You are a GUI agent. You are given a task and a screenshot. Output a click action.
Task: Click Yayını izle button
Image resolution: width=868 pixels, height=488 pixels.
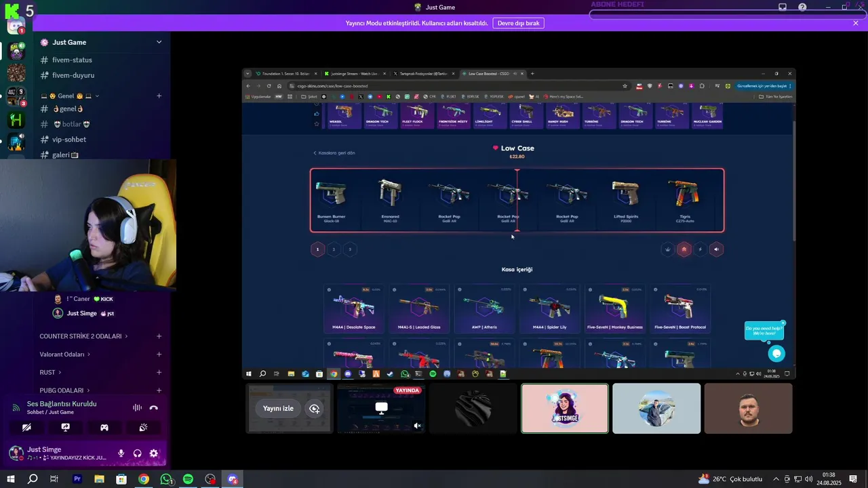click(x=278, y=409)
